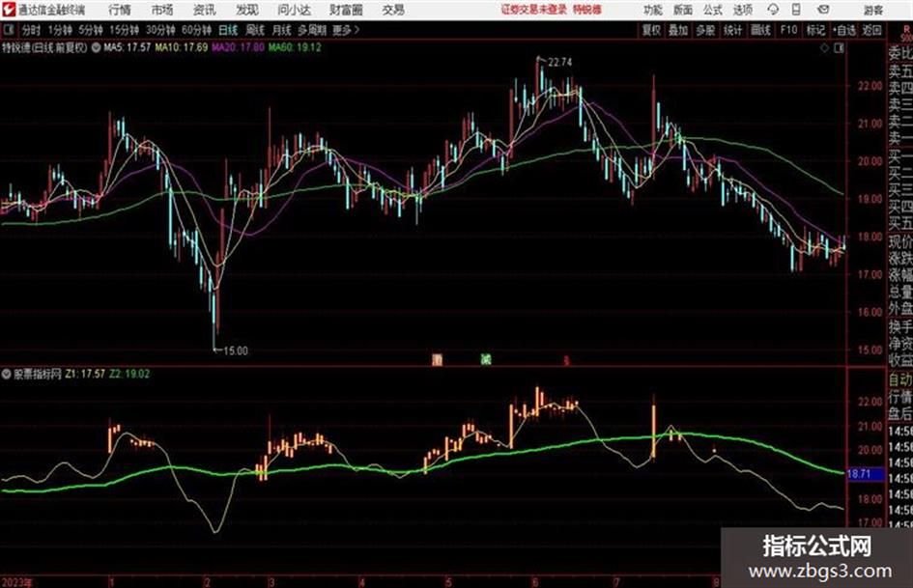The height and width of the screenshot is (588, 913).
Task: Click the diamond icon at chart top-right
Action: 824,48
